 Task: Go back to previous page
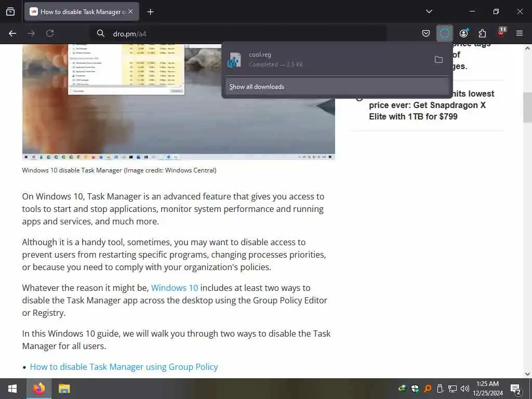[12, 33]
